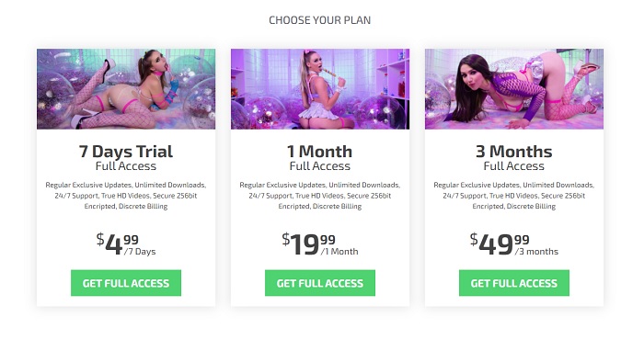The width and height of the screenshot is (644, 340).
Task: Click the /3 months billing period label
Action: (536, 252)
